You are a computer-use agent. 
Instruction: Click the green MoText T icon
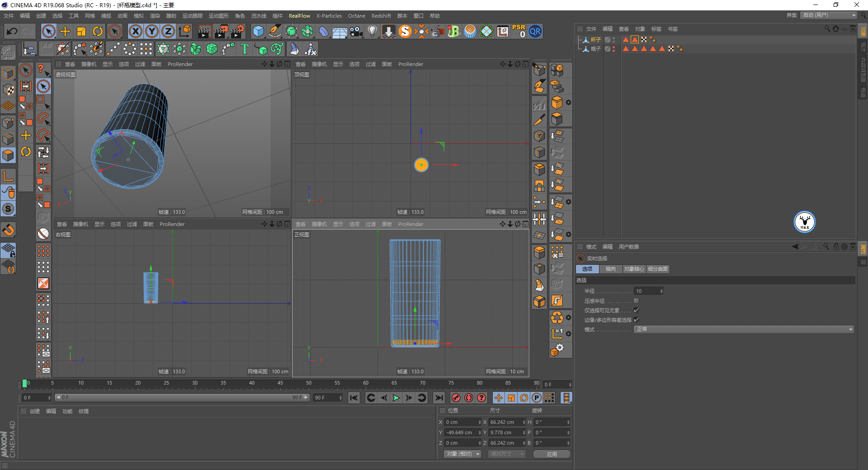245,49
